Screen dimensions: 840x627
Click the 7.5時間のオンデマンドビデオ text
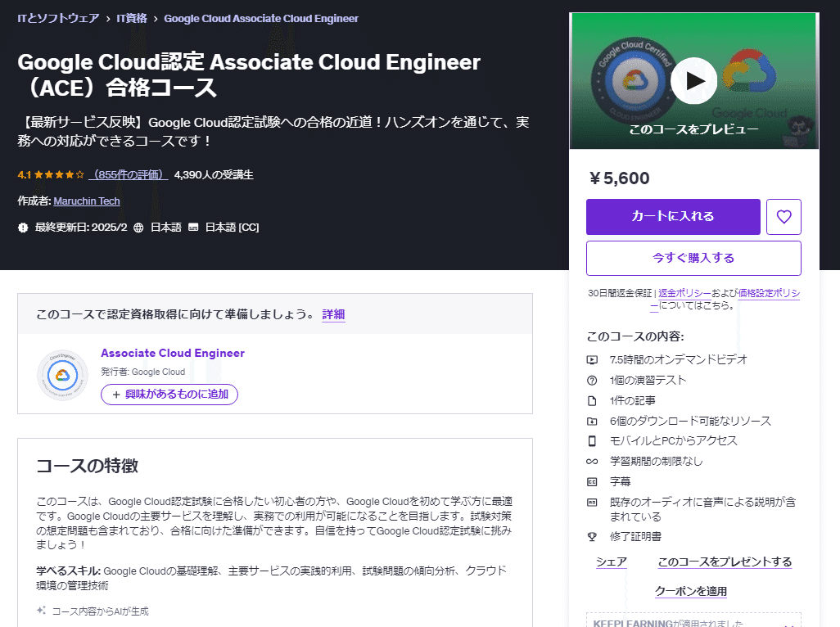(678, 360)
